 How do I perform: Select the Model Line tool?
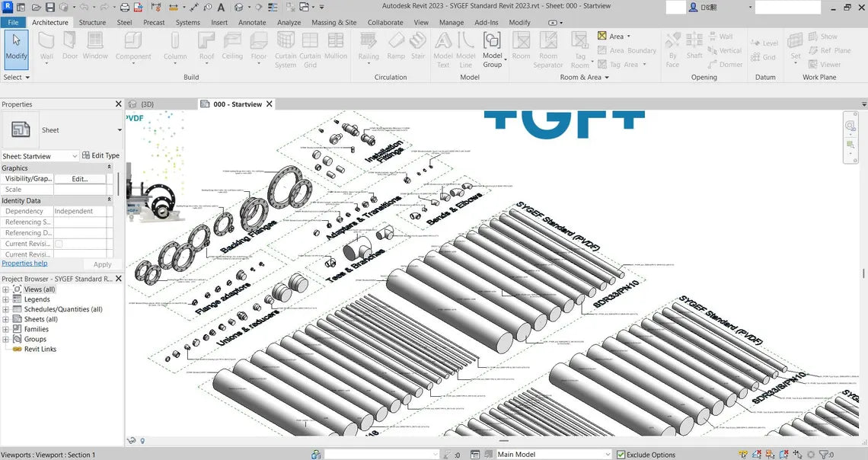tap(465, 50)
